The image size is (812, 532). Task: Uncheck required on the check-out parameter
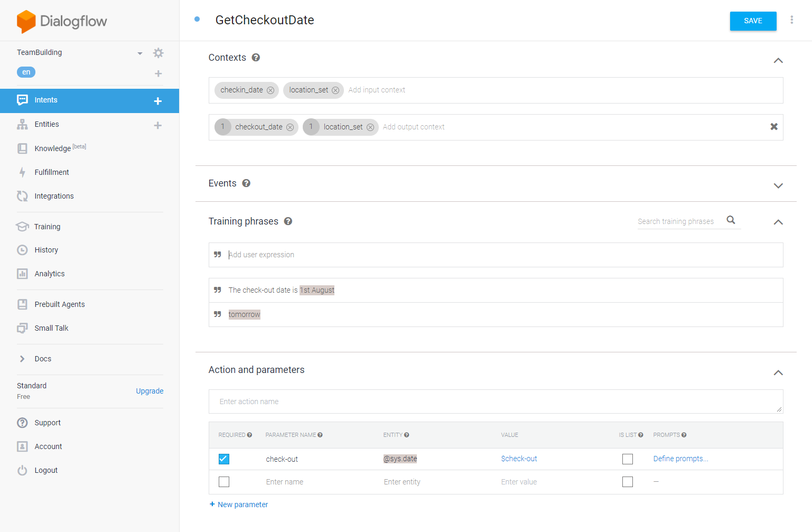[x=223, y=459]
